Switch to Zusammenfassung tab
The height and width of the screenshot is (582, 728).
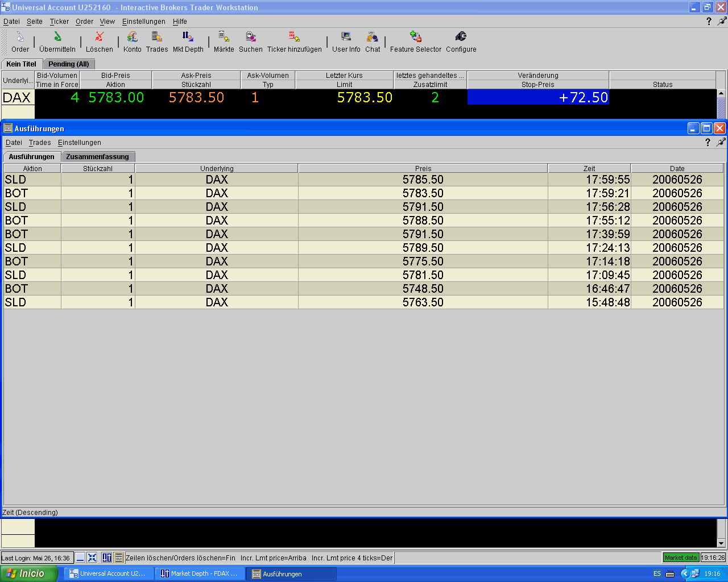[98, 157]
